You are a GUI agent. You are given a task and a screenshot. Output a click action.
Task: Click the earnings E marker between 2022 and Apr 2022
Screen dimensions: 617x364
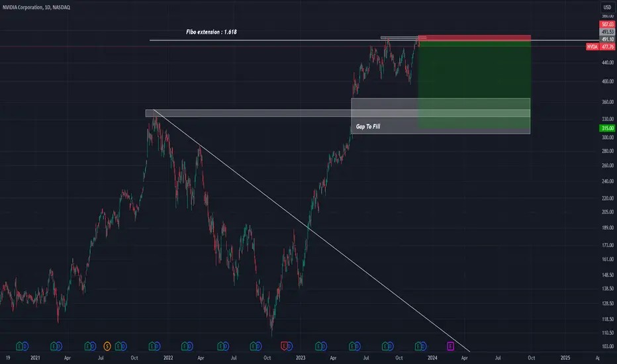tap(184, 346)
